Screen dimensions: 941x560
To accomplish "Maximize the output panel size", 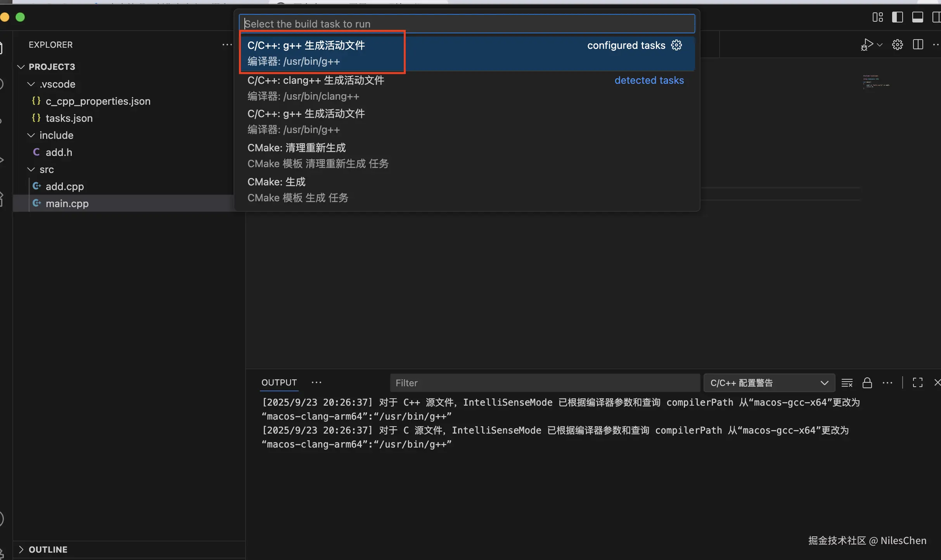I will pyautogui.click(x=917, y=383).
